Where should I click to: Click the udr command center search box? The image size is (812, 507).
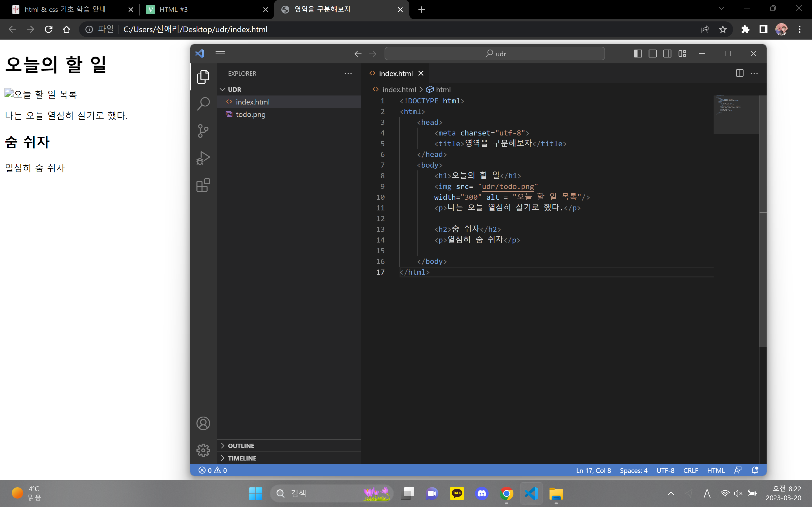click(495, 54)
